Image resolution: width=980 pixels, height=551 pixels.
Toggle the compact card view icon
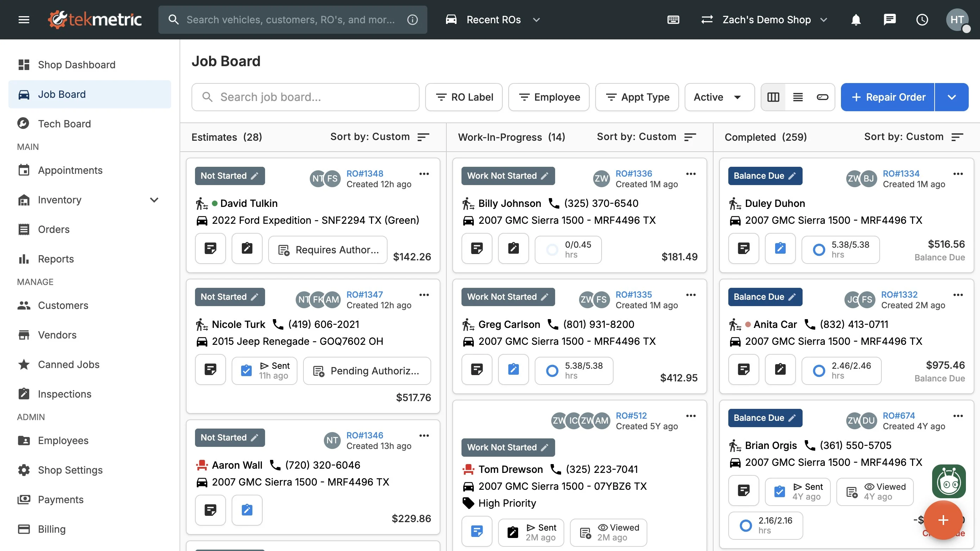click(822, 97)
